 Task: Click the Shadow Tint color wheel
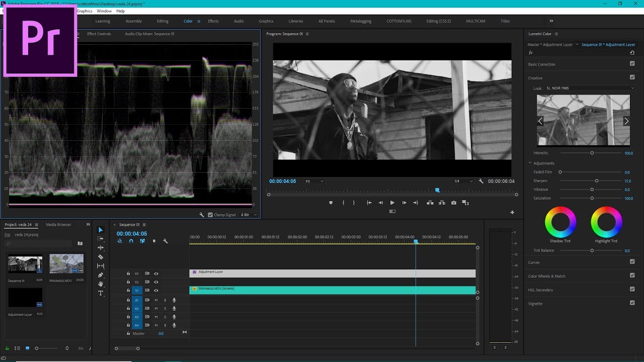(560, 222)
